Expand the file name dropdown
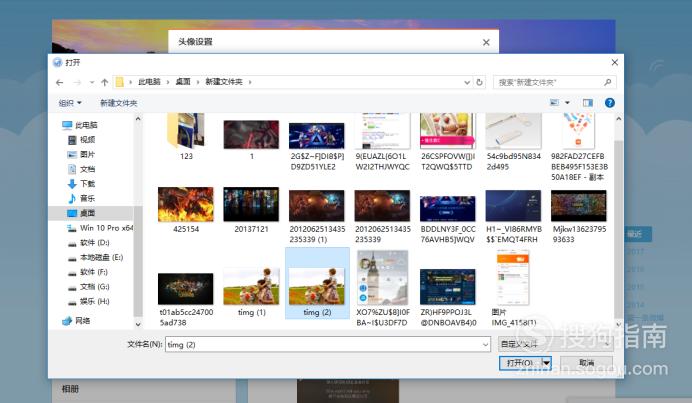692x403 pixels. 485,344
